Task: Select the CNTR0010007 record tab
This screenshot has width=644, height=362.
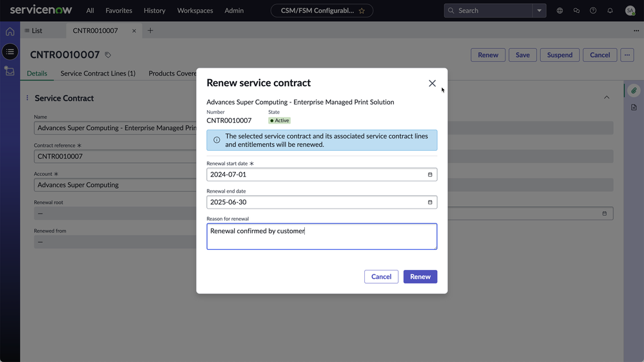Action: pyautogui.click(x=95, y=30)
